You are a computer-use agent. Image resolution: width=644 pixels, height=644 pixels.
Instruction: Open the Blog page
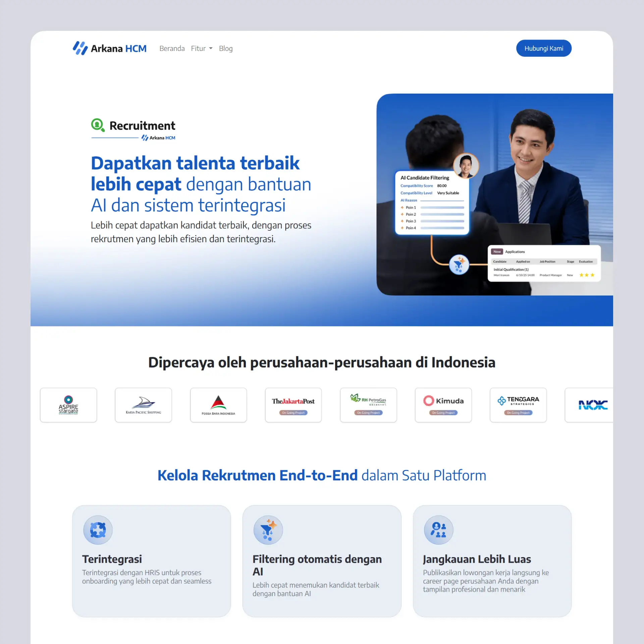tap(225, 48)
